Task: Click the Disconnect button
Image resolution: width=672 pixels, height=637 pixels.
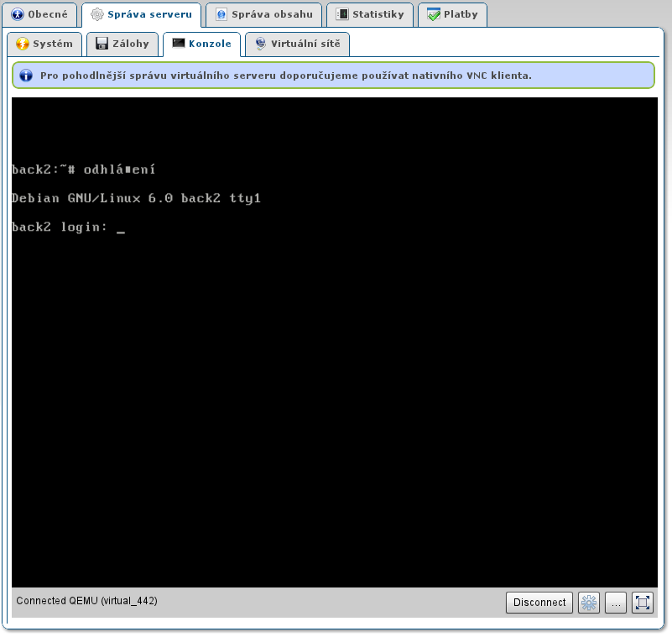Action: click(x=539, y=603)
